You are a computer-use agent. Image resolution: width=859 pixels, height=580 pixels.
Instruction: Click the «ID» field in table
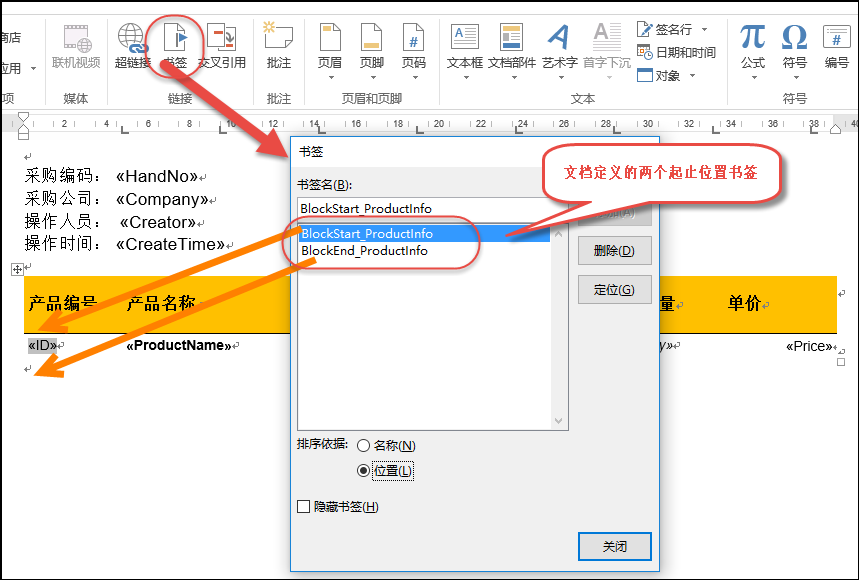point(42,346)
